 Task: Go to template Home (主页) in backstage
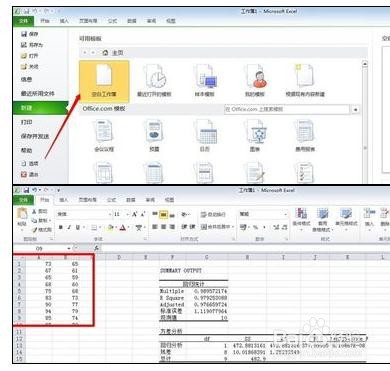pyautogui.click(x=113, y=53)
